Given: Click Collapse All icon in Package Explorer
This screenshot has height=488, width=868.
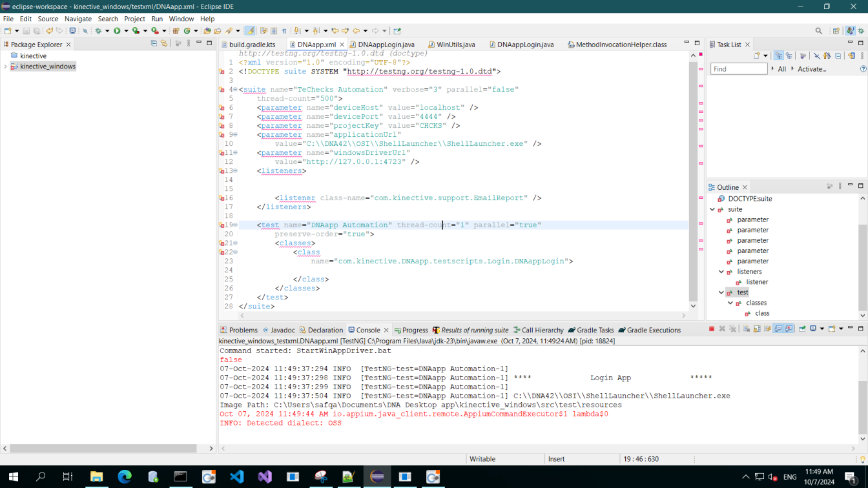Looking at the screenshot, I should 154,44.
